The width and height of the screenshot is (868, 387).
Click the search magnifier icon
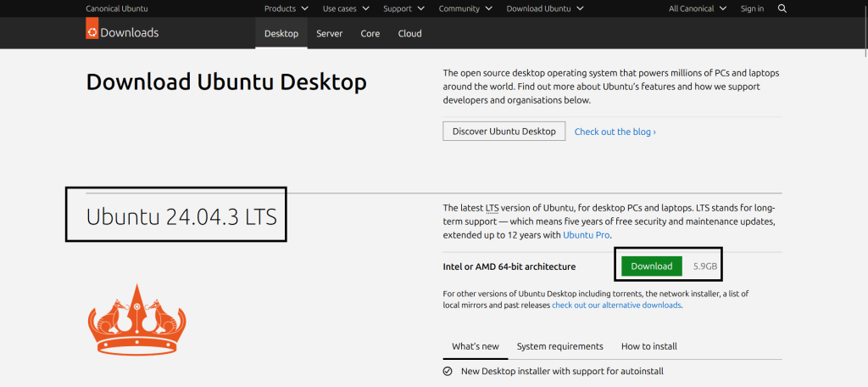(782, 8)
